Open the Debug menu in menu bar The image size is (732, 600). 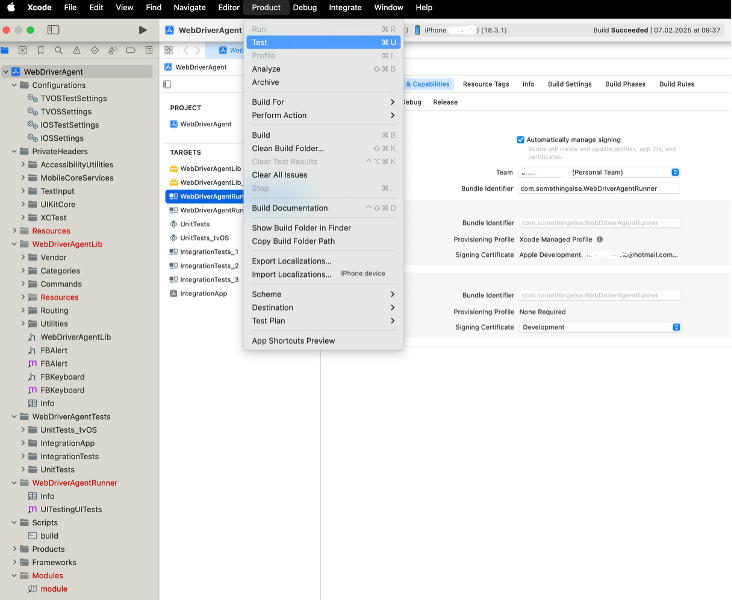pyautogui.click(x=305, y=7)
